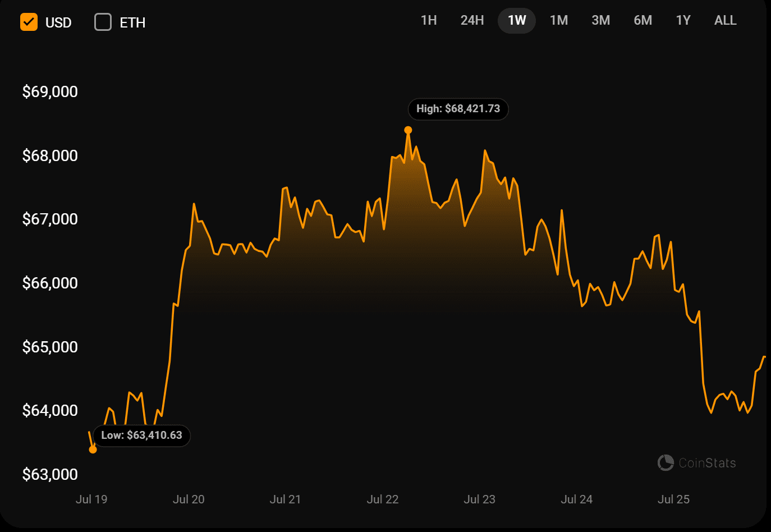This screenshot has width=771, height=532.
Task: Click the orange Low point marker dot
Action: click(x=93, y=450)
